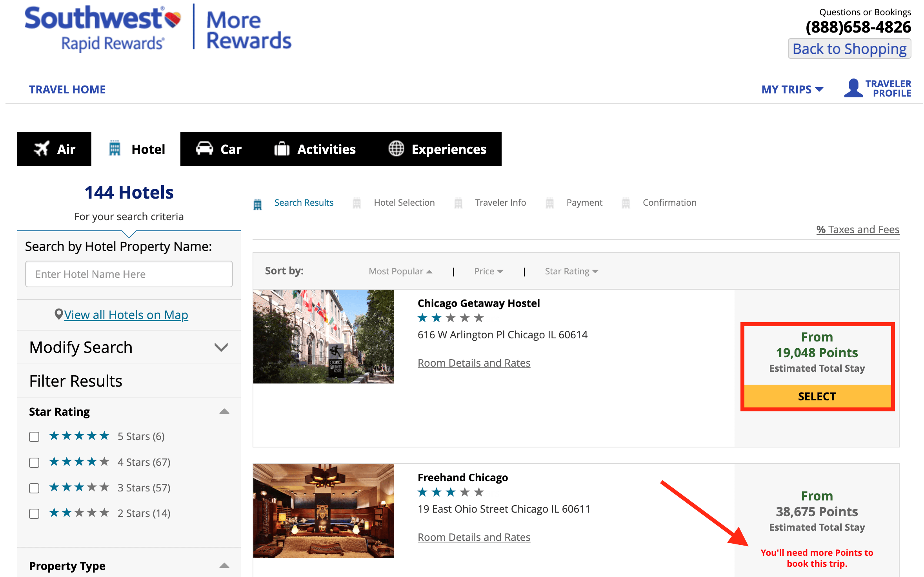Open the % Taxes and Fees link

pyautogui.click(x=858, y=230)
